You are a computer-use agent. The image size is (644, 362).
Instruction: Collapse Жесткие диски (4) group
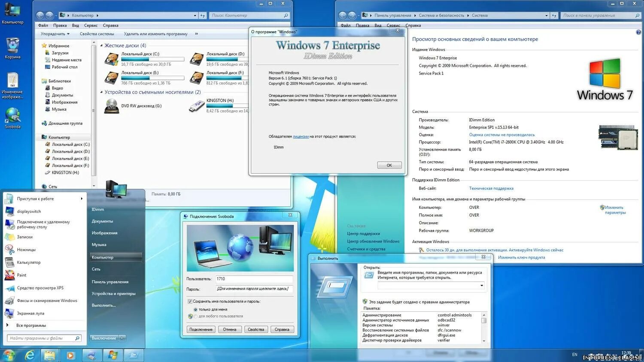tap(102, 45)
